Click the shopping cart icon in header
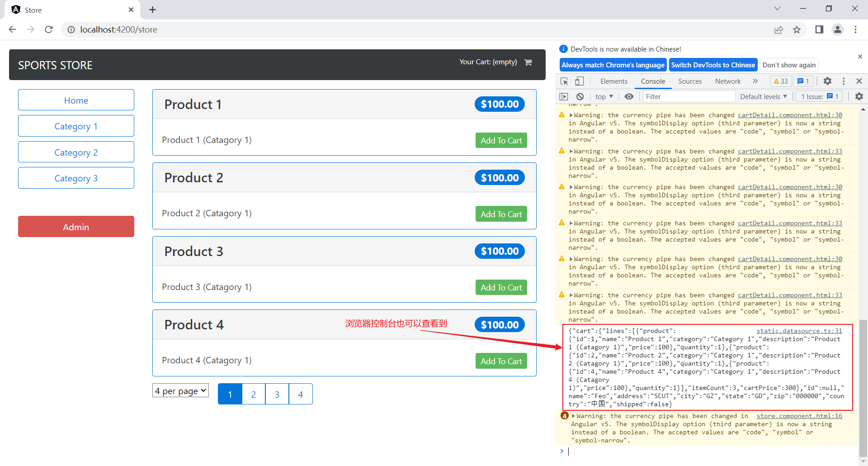This screenshot has width=868, height=466. coord(528,62)
